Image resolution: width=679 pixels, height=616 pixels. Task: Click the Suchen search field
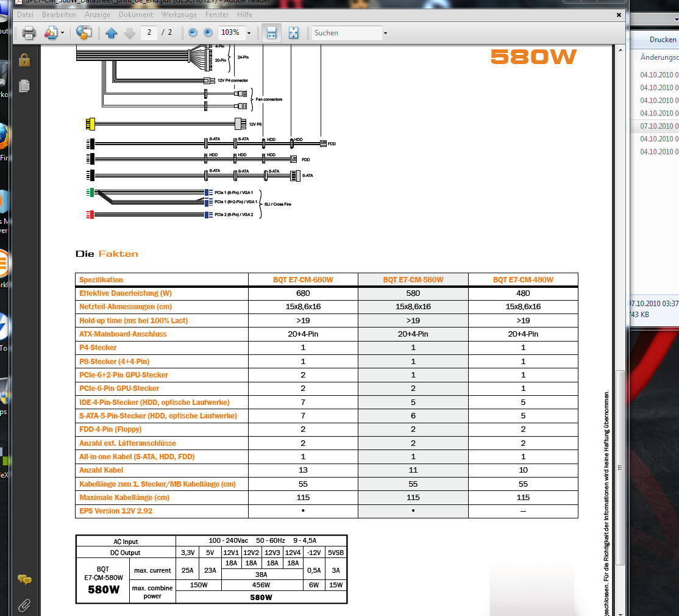click(347, 33)
